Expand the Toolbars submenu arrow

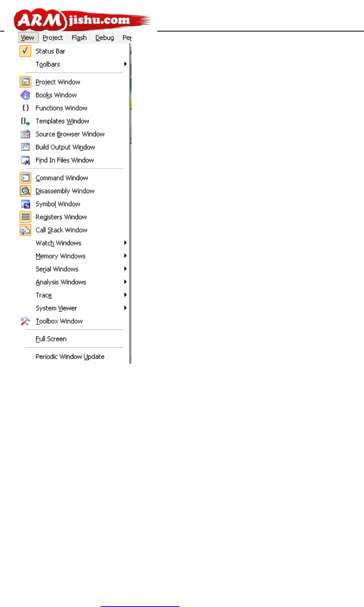click(x=125, y=64)
